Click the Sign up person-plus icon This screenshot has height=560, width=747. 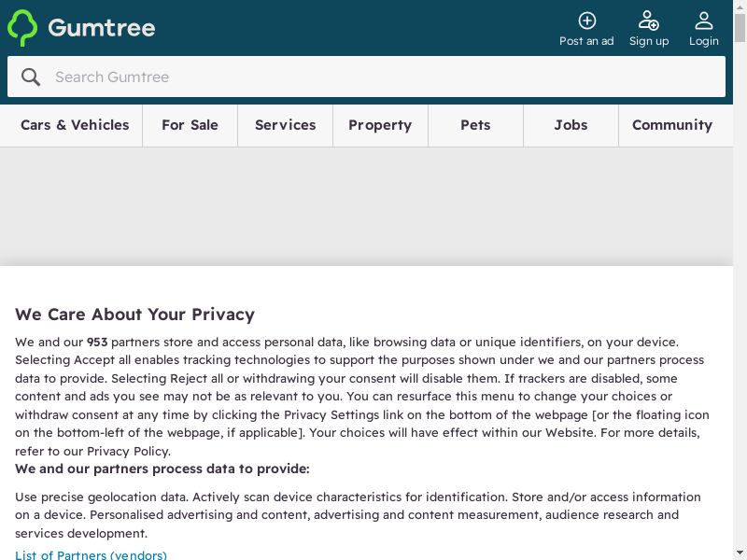click(648, 21)
